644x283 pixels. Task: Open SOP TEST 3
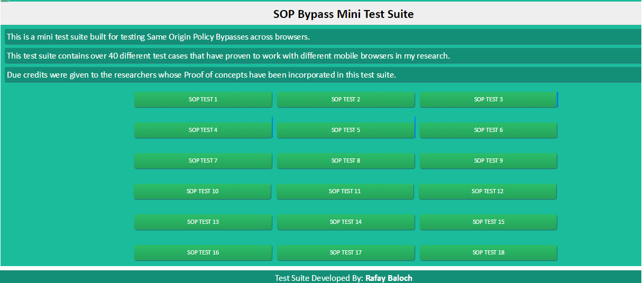489,99
